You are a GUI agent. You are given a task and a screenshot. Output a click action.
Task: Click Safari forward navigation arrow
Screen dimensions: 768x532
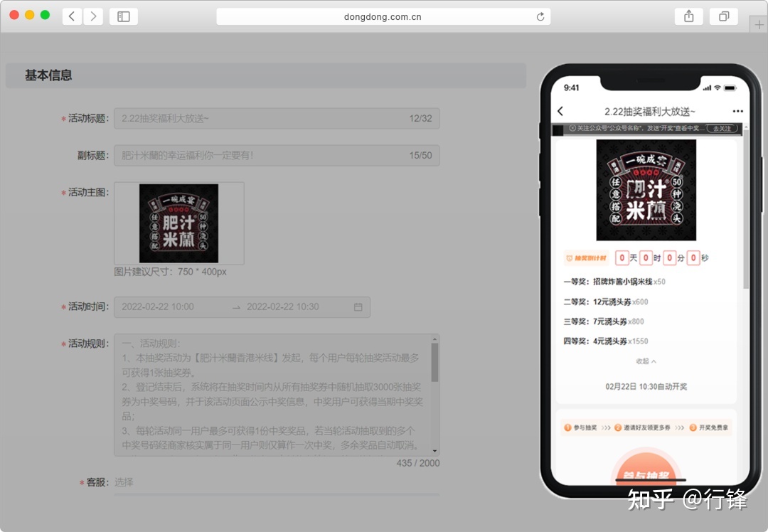(93, 16)
